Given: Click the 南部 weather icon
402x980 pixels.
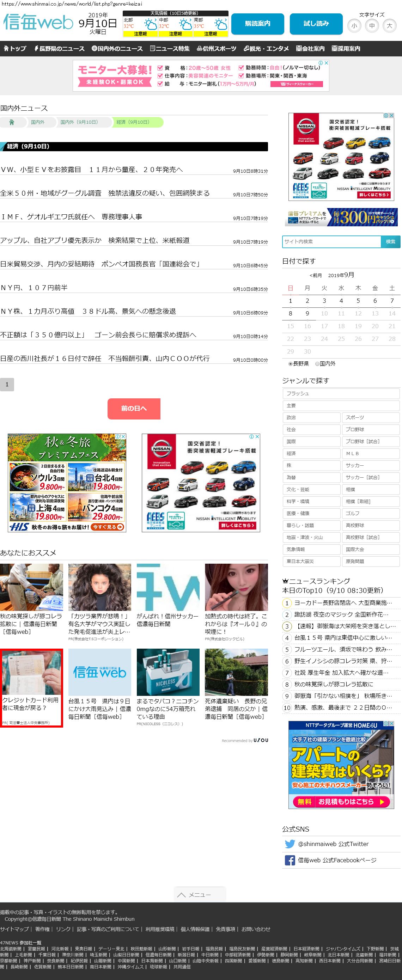Looking at the screenshot, I should tap(220, 25).
